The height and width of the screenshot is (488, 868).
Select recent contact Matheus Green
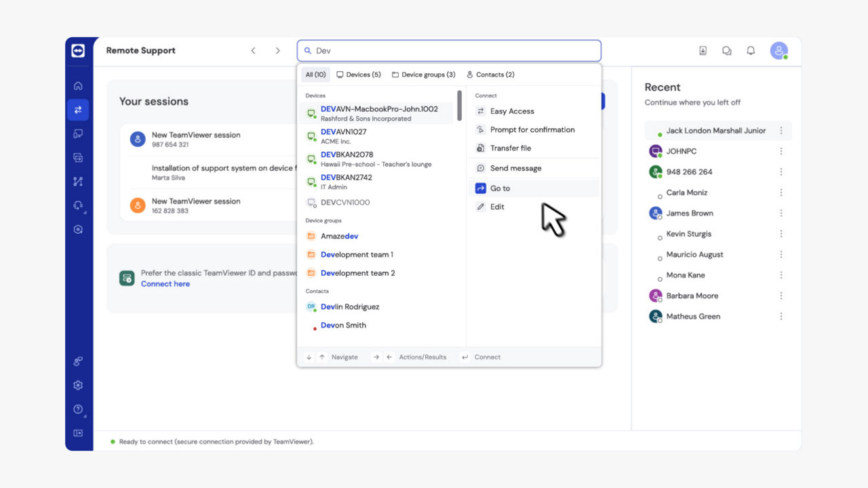[x=718, y=317]
